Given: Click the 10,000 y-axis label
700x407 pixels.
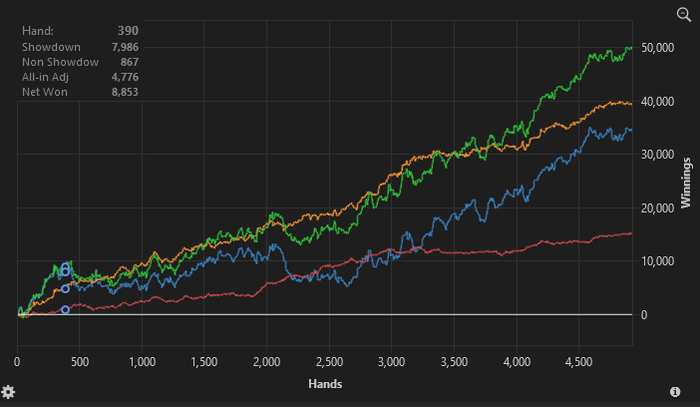Looking at the screenshot, I should pos(658,261).
